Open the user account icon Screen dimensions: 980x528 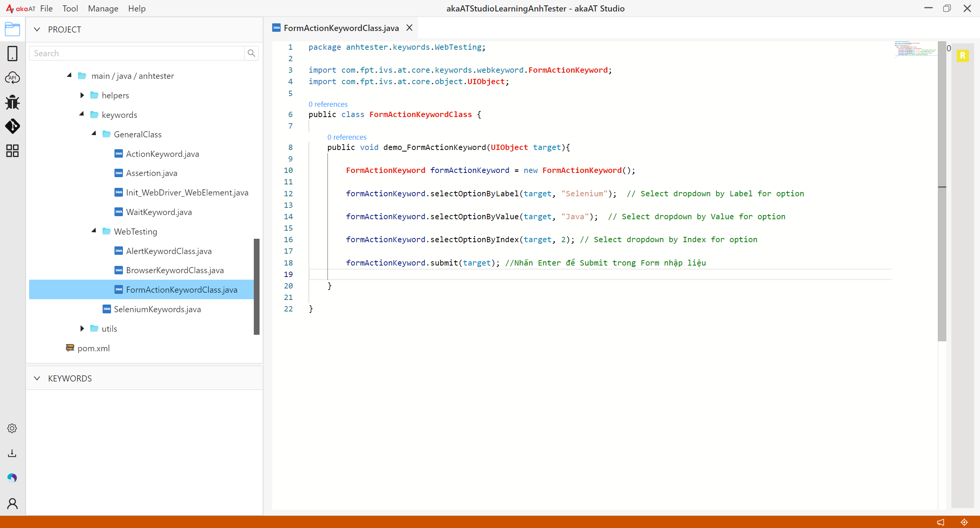coord(12,503)
